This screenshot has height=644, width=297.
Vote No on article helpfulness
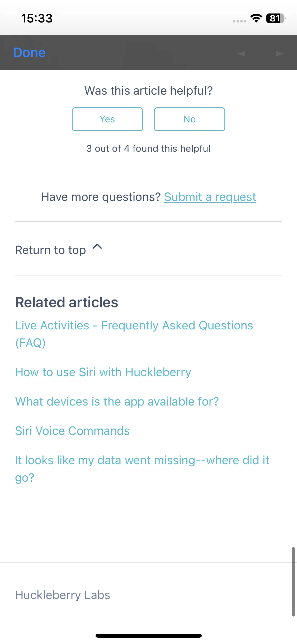pyautogui.click(x=190, y=119)
